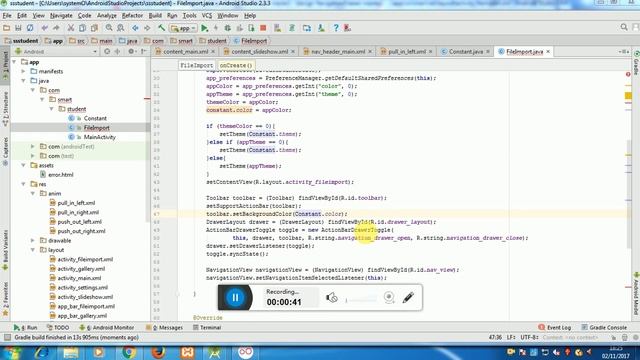Click the onCreate() breadcrumb in editor
640x360 pixels.
[236, 65]
